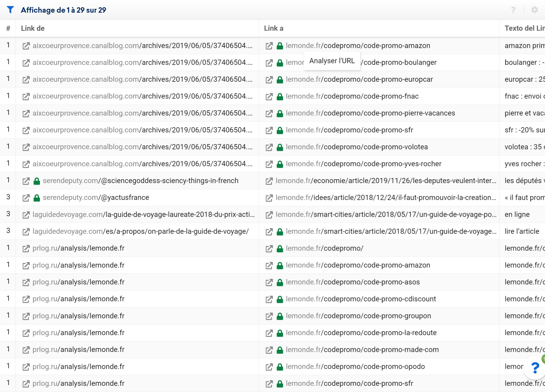This screenshot has width=545, height=392.
Task: Open link serendeputy.com/@yactusfrance
Action: click(x=96, y=198)
